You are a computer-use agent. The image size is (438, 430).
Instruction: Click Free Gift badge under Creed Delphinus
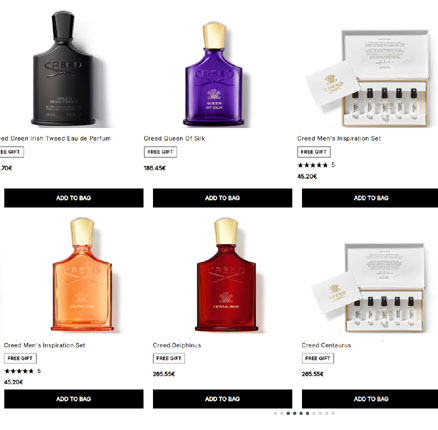[169, 358]
